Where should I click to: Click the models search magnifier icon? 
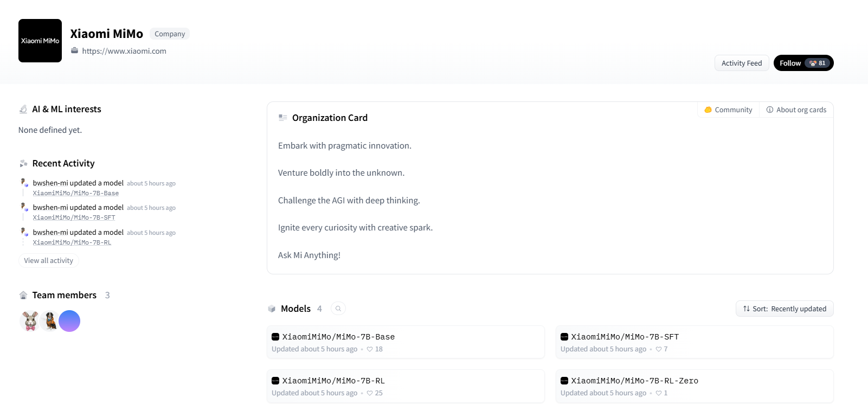338,309
